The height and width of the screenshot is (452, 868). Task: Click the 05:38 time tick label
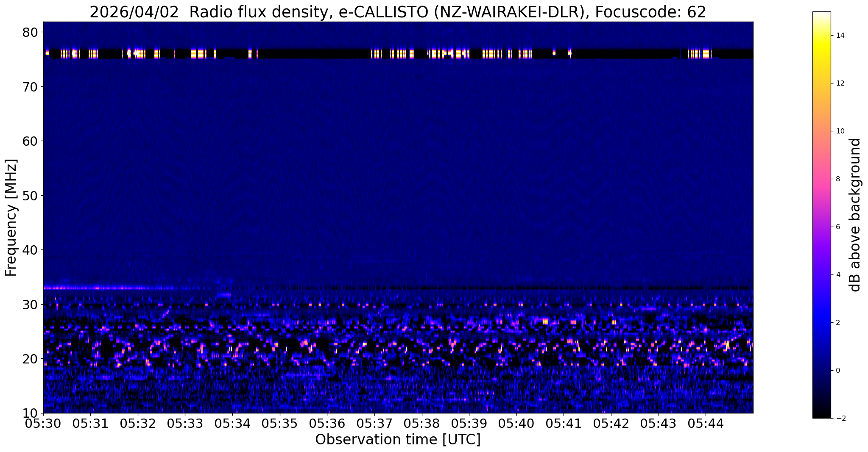(x=421, y=424)
